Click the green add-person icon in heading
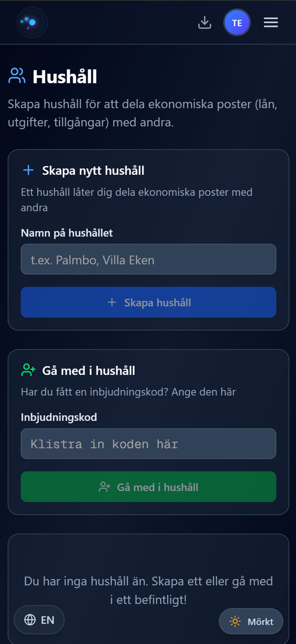The width and height of the screenshot is (296, 644). (x=29, y=370)
